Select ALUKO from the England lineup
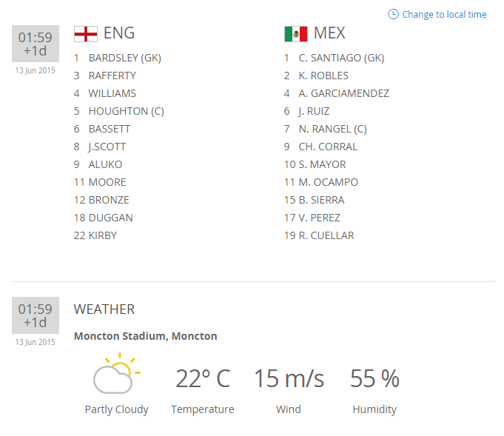This screenshot has height=436, width=504. [x=105, y=164]
